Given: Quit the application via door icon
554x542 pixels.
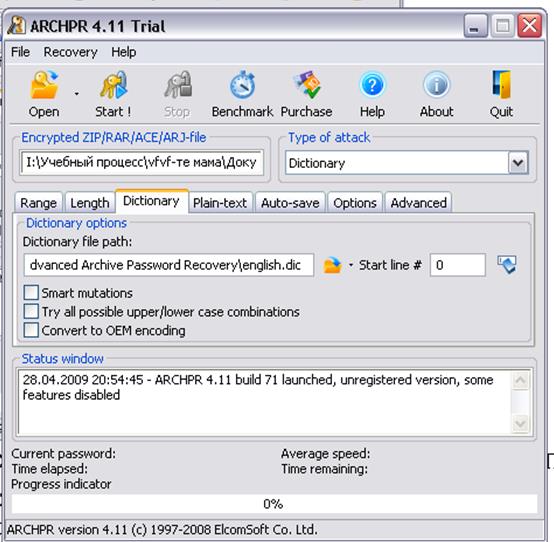Looking at the screenshot, I should 501,94.
